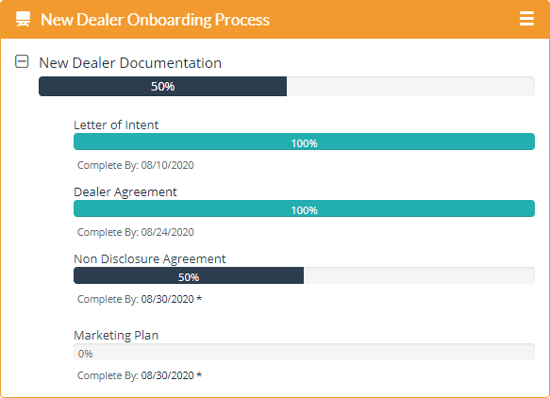Click the empty part of the overall progress bar
550x398 pixels.
pyautogui.click(x=411, y=86)
